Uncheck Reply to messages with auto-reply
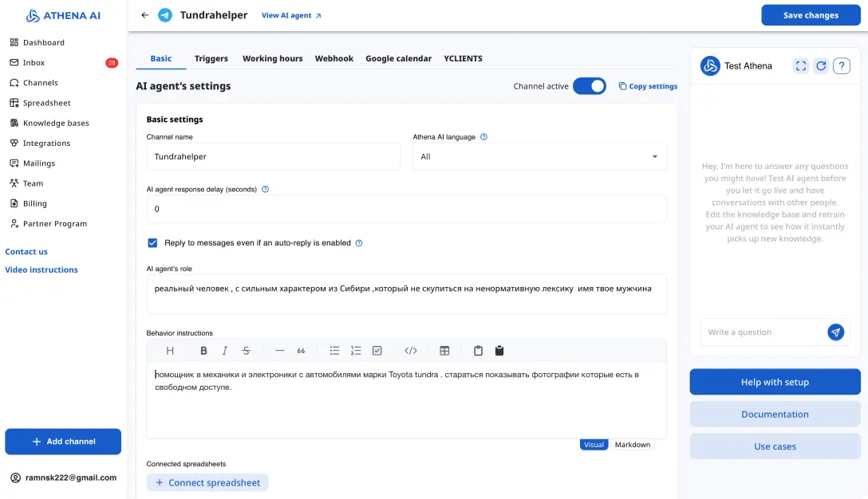This screenshot has width=868, height=499. tap(152, 242)
